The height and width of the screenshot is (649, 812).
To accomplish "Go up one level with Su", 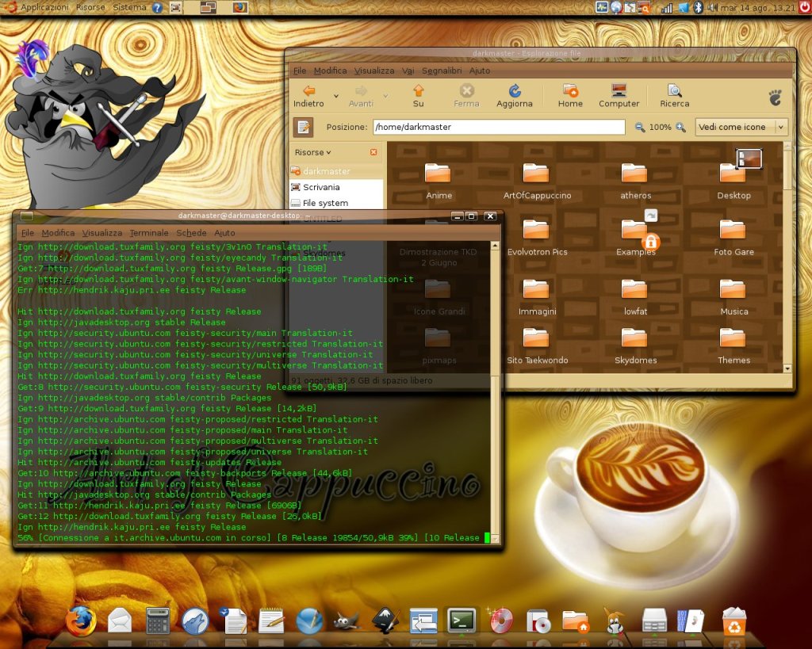I will [419, 96].
